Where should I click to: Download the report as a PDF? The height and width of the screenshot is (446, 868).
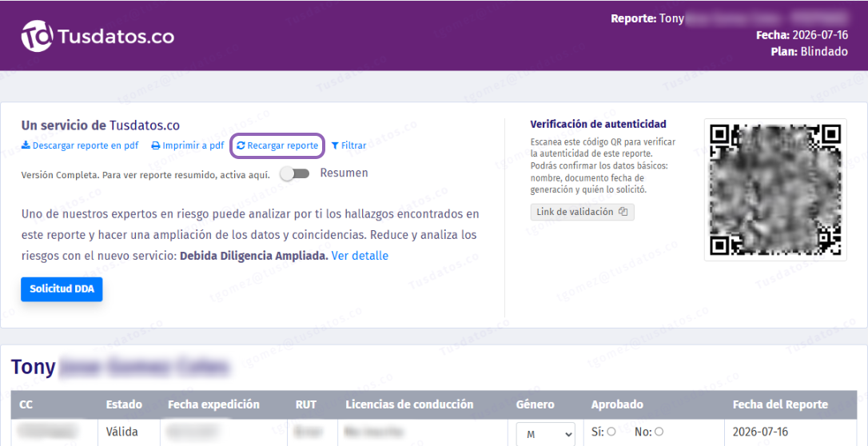pyautogui.click(x=80, y=145)
